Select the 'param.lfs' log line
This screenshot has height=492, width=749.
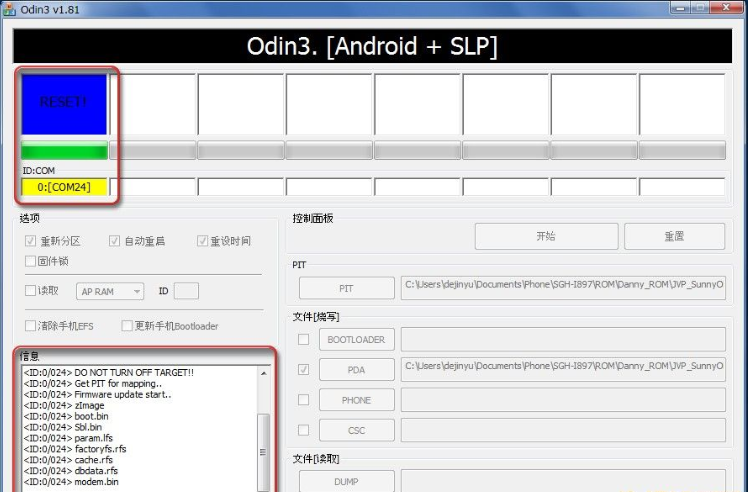coord(68,438)
